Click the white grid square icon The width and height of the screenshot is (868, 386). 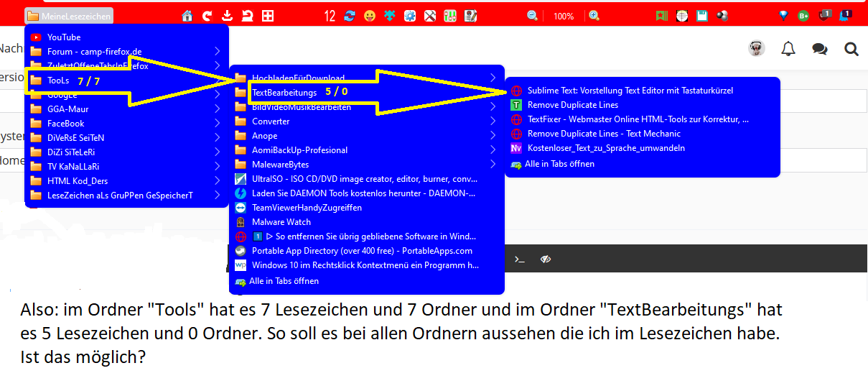tap(268, 16)
